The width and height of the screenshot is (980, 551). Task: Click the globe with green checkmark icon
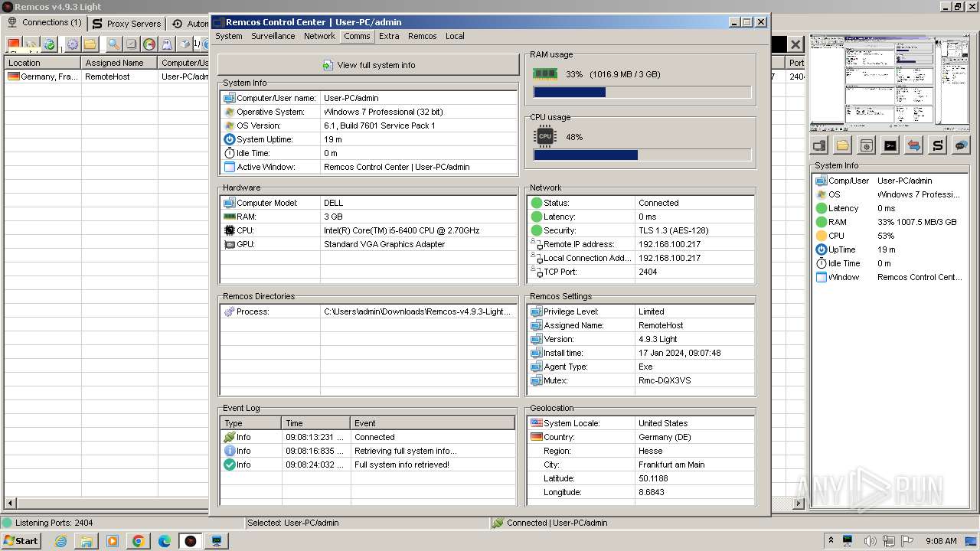tap(49, 44)
